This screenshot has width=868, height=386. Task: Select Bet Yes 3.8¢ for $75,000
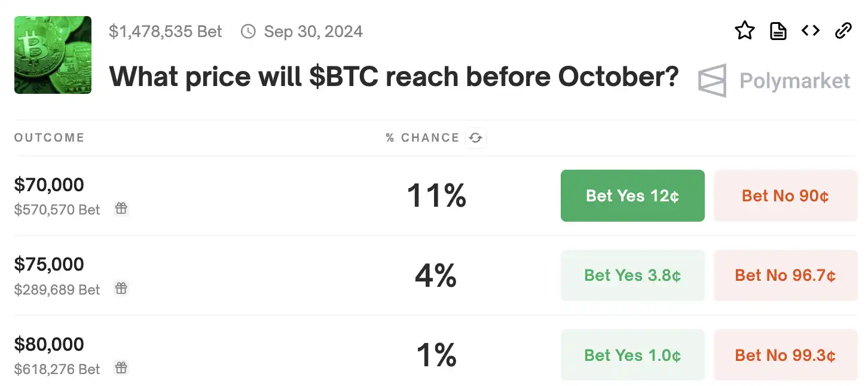click(632, 275)
